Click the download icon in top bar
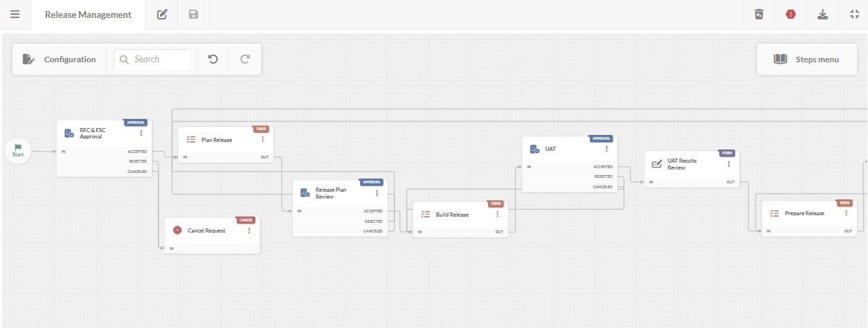Image resolution: width=868 pixels, height=328 pixels. point(822,15)
